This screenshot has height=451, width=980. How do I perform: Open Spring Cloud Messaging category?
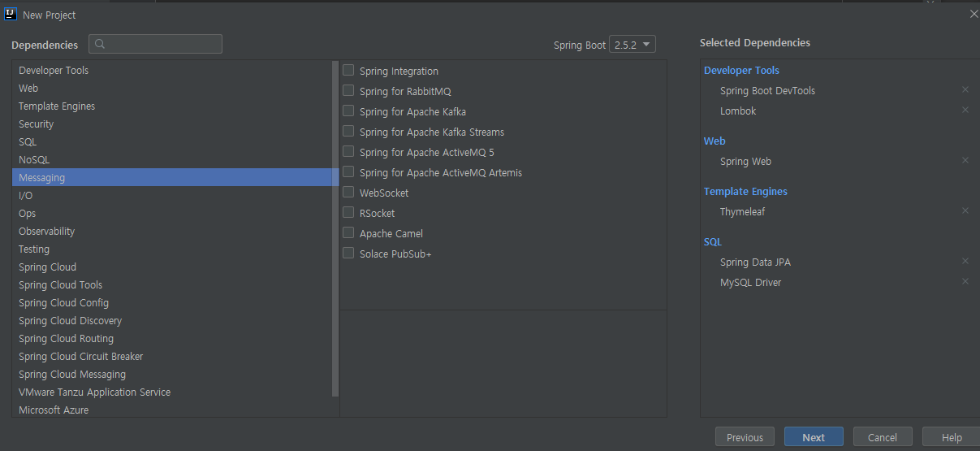click(172, 375)
